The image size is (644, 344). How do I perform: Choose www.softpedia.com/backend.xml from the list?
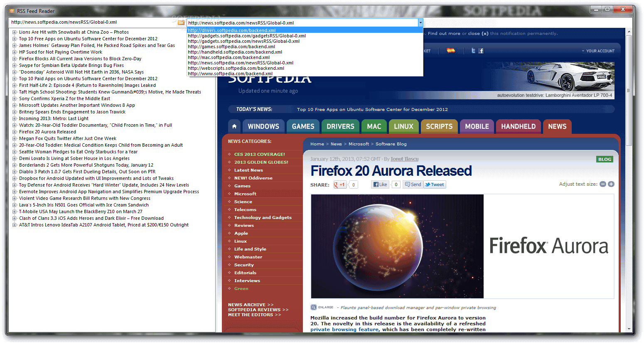click(305, 74)
